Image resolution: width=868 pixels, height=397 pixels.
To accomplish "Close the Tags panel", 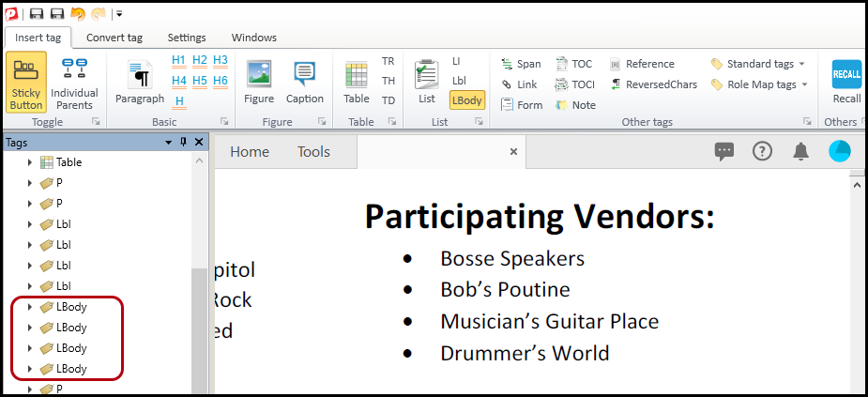I will tap(199, 143).
